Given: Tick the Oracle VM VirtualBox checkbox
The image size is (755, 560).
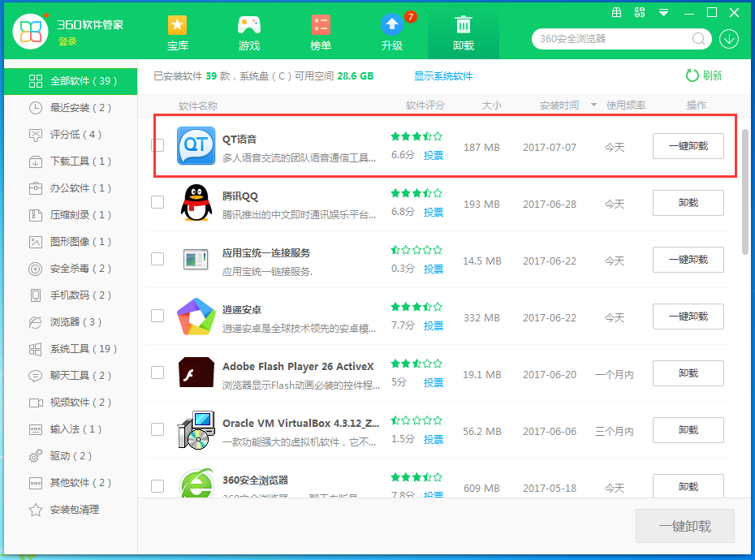Looking at the screenshot, I should click(x=157, y=430).
